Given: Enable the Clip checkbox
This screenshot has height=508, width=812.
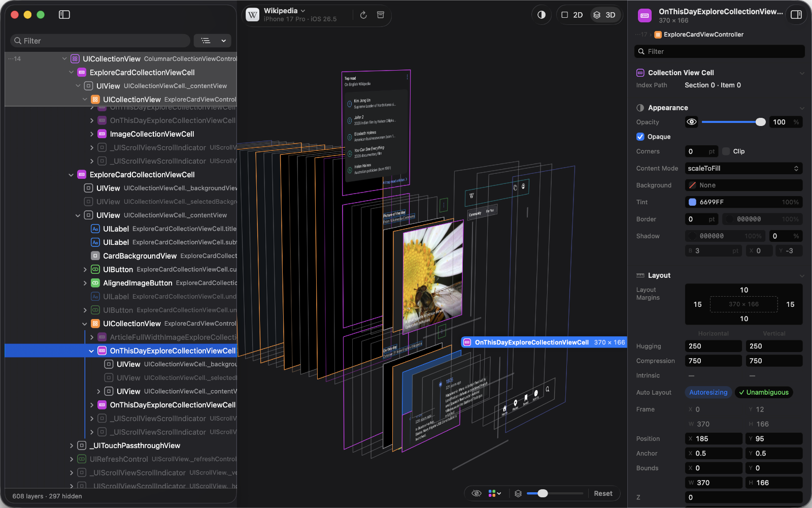Looking at the screenshot, I should [726, 151].
